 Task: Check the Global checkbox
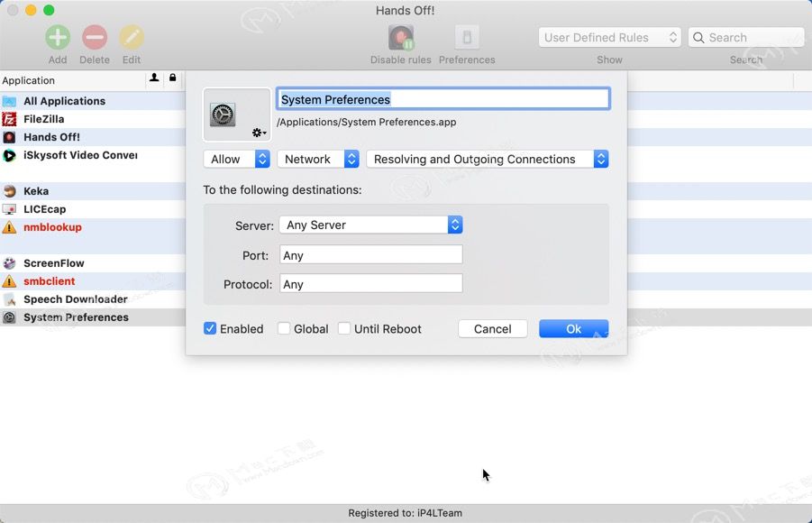(x=284, y=328)
